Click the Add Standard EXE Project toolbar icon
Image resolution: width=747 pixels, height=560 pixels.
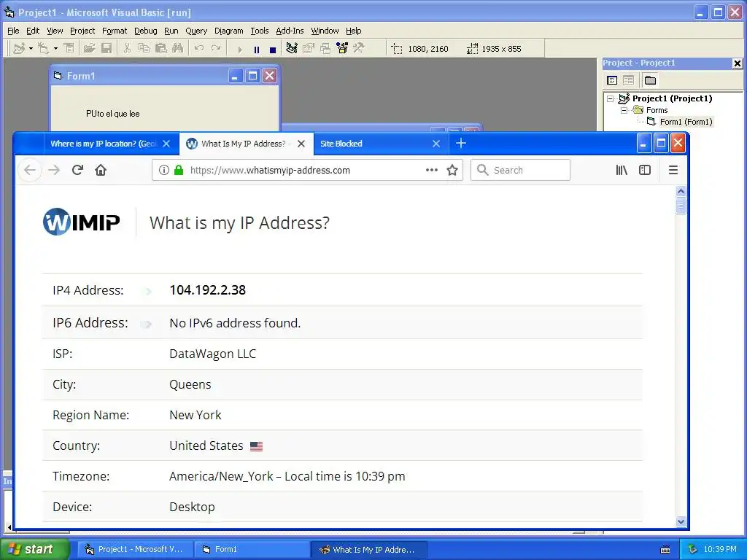(x=19, y=49)
